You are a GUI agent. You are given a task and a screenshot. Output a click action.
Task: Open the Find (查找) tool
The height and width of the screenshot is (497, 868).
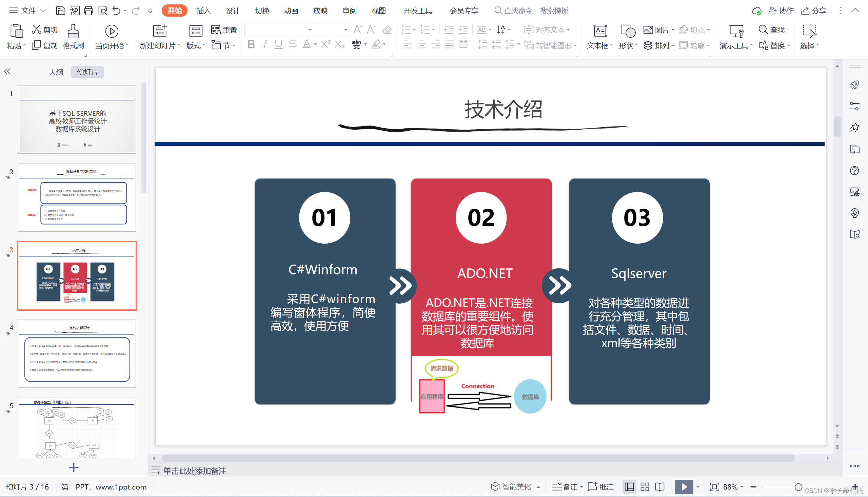click(771, 30)
